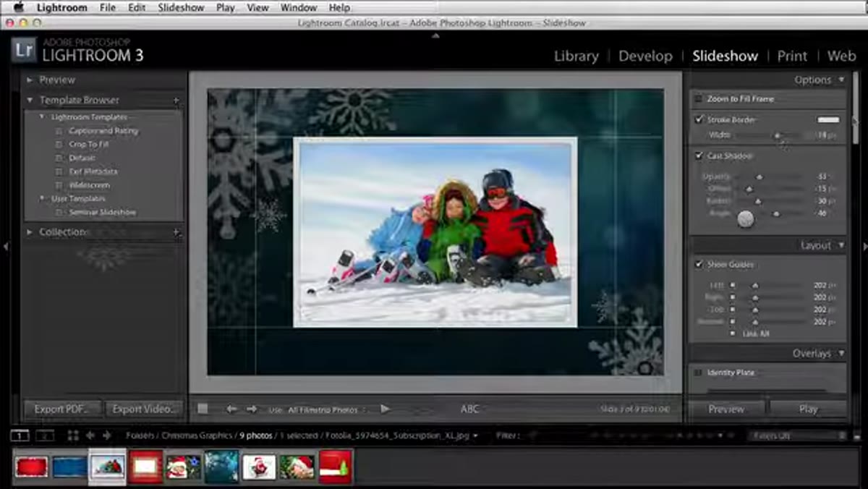Click the stop slideshow square icon
The image size is (868, 489).
coord(203,409)
